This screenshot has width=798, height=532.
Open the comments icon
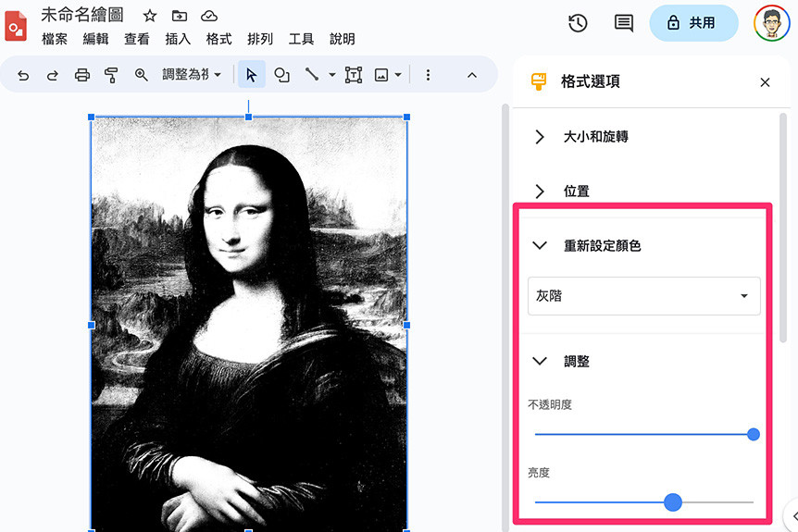click(623, 23)
